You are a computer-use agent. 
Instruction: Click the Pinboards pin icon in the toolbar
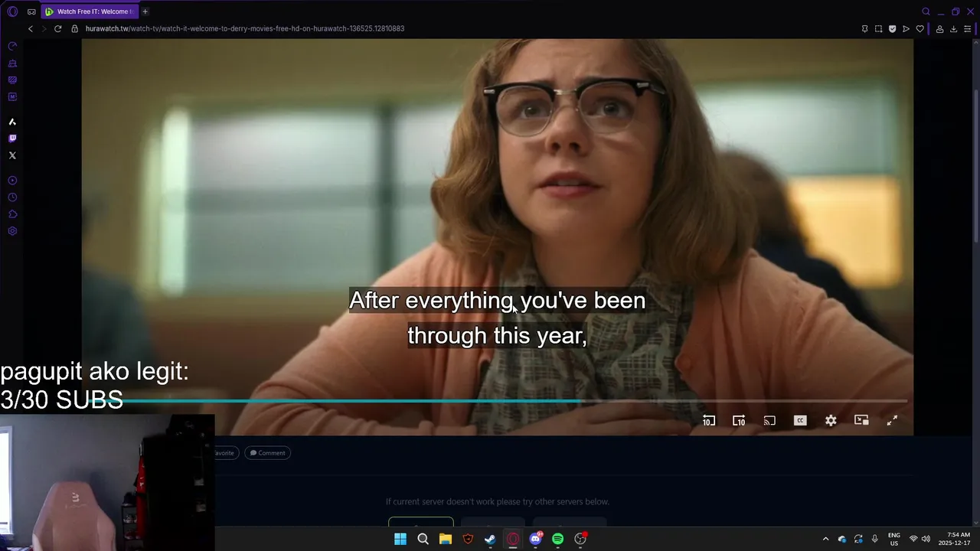(864, 29)
